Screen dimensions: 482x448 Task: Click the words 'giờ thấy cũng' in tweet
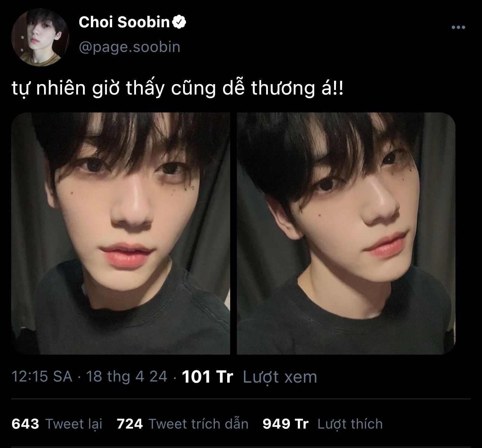[154, 89]
